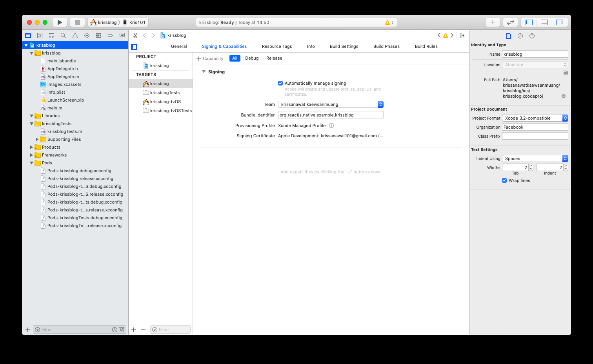Filter capabilities by Release configuration

(274, 58)
